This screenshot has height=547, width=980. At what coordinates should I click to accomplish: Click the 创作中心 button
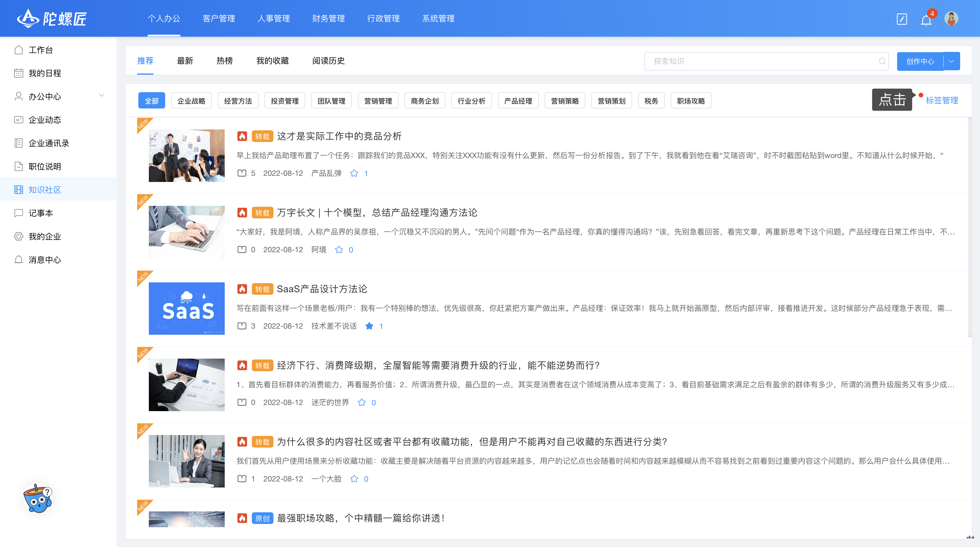click(920, 61)
